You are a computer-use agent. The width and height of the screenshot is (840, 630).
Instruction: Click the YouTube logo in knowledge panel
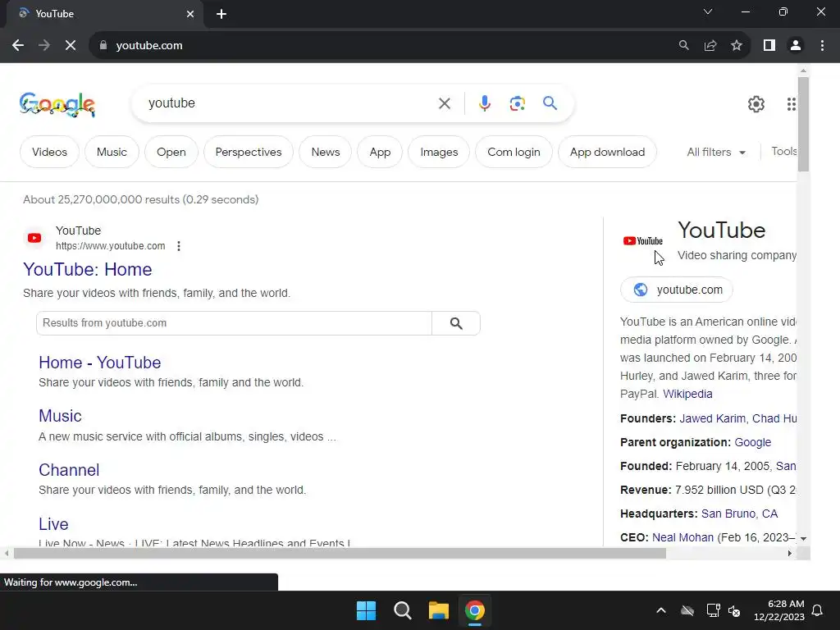pyautogui.click(x=643, y=241)
